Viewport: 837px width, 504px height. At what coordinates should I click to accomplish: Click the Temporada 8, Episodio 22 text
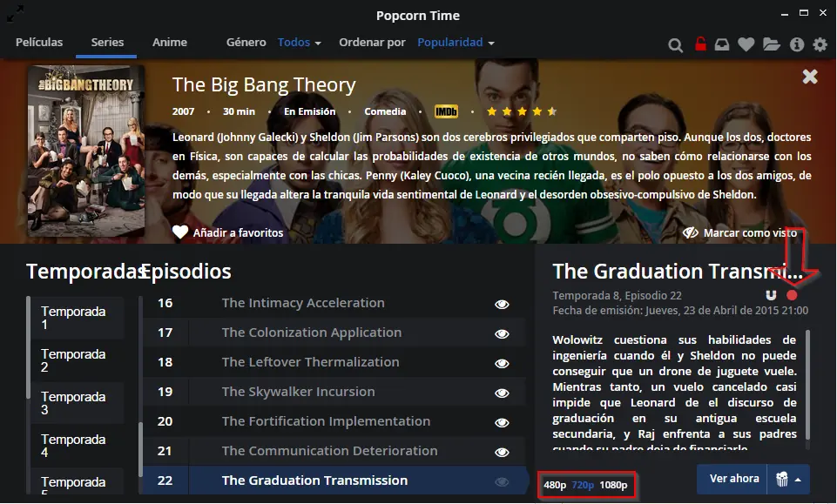617,295
